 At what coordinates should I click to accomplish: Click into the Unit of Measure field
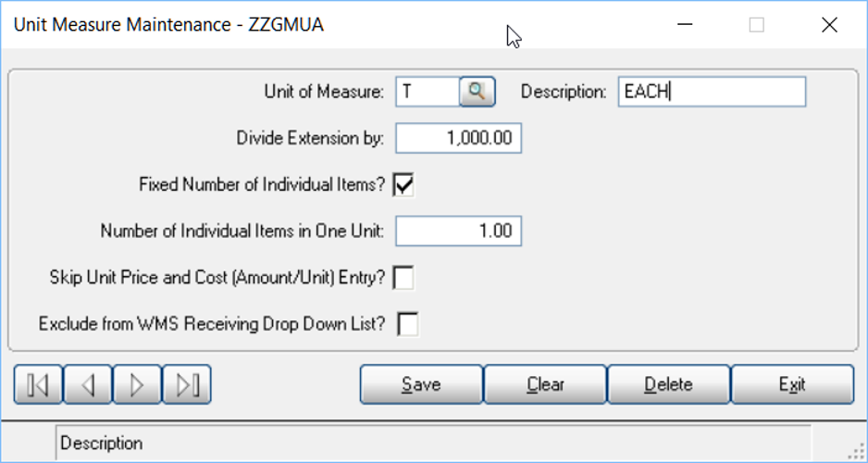coord(428,92)
